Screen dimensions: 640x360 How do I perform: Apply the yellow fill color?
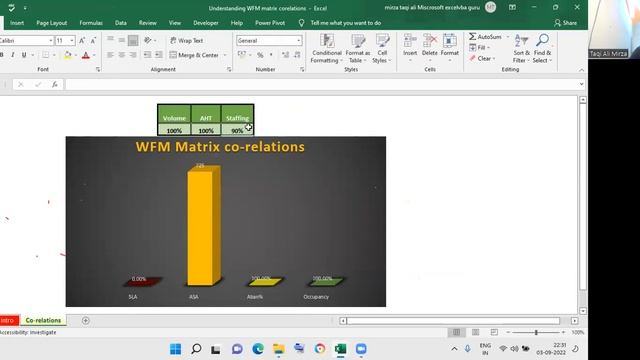(x=68, y=55)
